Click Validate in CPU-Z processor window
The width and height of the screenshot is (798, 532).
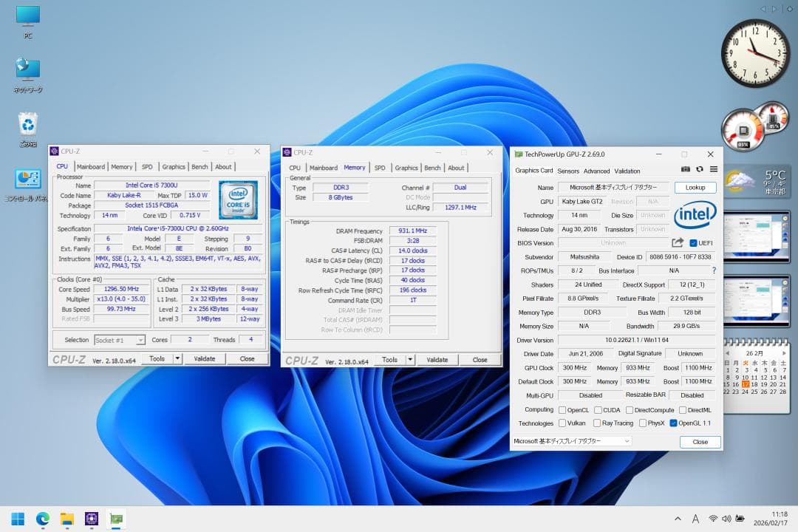[205, 359]
